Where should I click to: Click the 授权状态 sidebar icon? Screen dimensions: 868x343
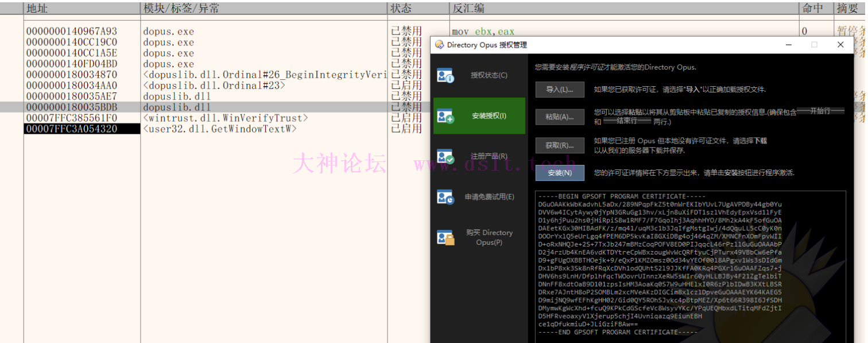[x=445, y=75]
